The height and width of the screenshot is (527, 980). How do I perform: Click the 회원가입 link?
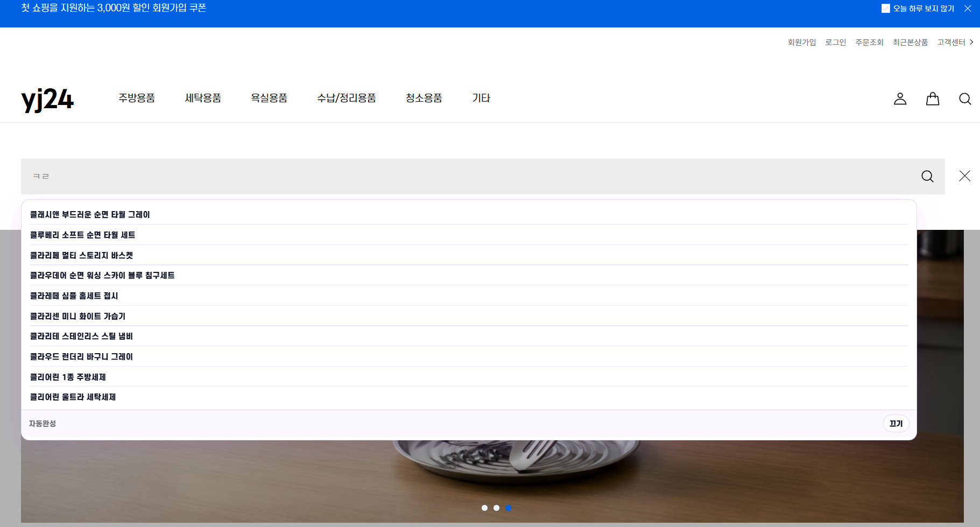tap(801, 42)
